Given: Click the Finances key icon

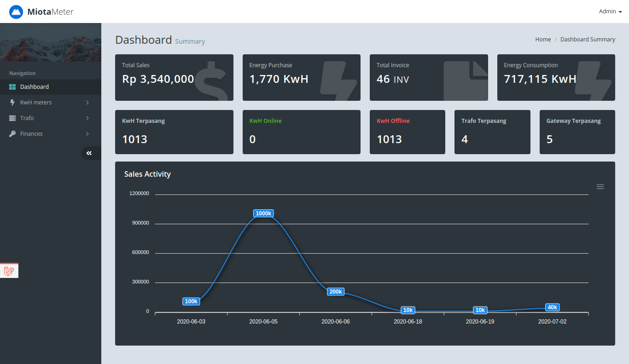Looking at the screenshot, I should [x=12, y=134].
